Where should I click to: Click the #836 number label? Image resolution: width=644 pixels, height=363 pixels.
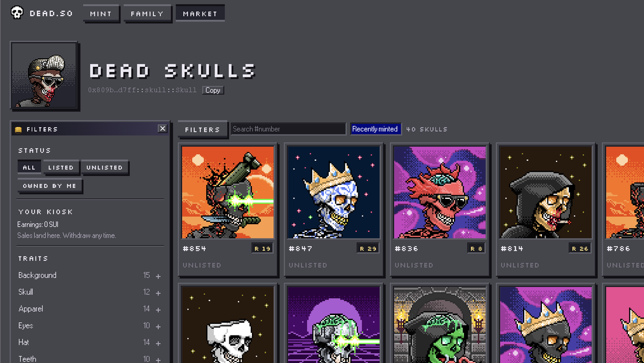pos(407,248)
